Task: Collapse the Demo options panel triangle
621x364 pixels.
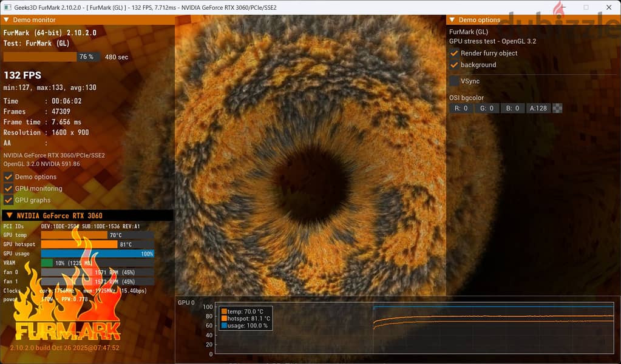Action: tap(452, 20)
